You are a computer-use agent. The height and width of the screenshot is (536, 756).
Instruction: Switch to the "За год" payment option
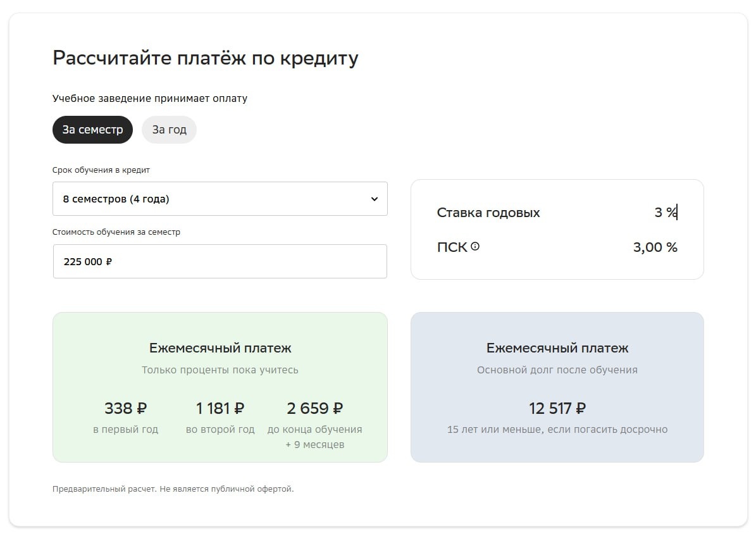pyautogui.click(x=169, y=130)
